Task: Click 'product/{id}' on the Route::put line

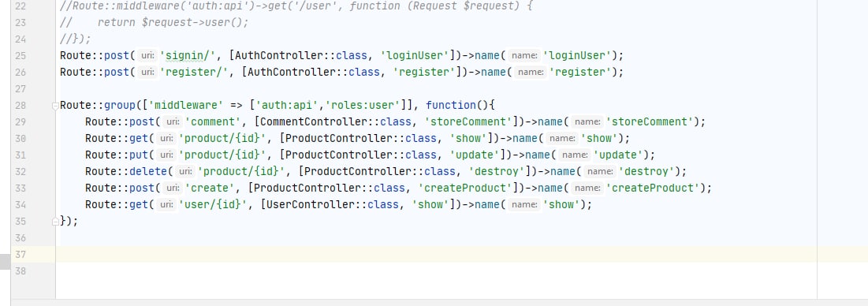Action: (222, 155)
